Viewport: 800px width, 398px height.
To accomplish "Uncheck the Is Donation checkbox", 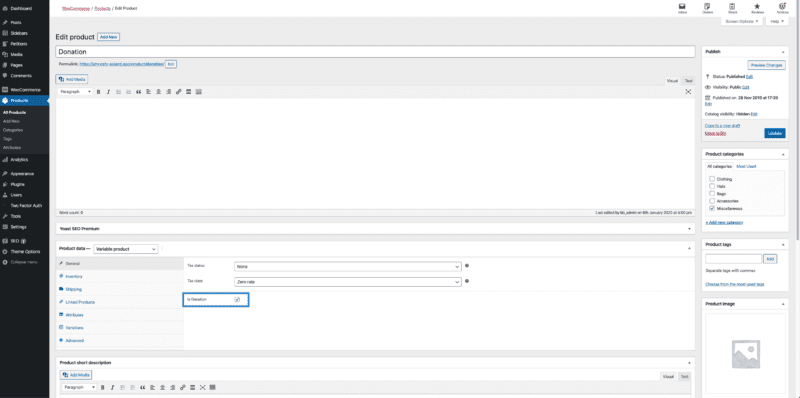I will (x=237, y=300).
